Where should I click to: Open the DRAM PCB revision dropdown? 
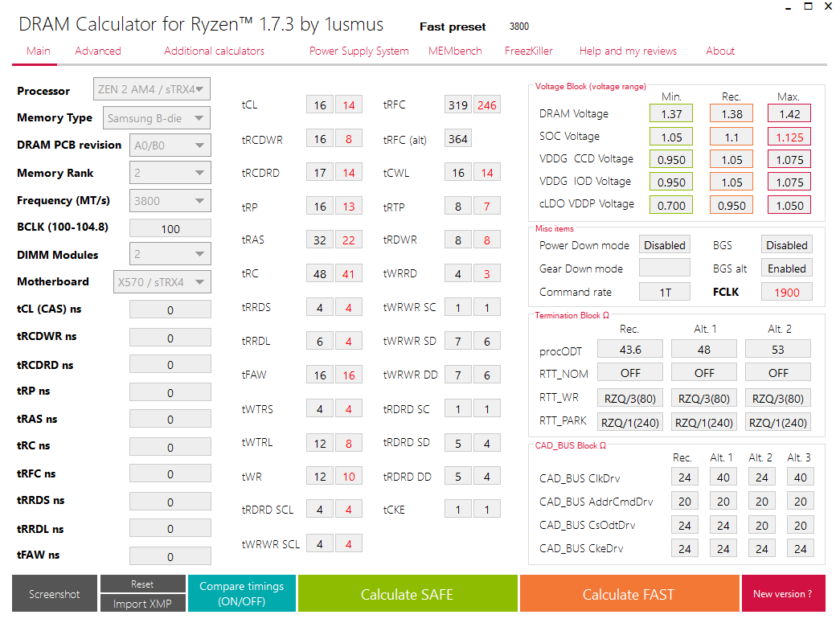click(170, 145)
